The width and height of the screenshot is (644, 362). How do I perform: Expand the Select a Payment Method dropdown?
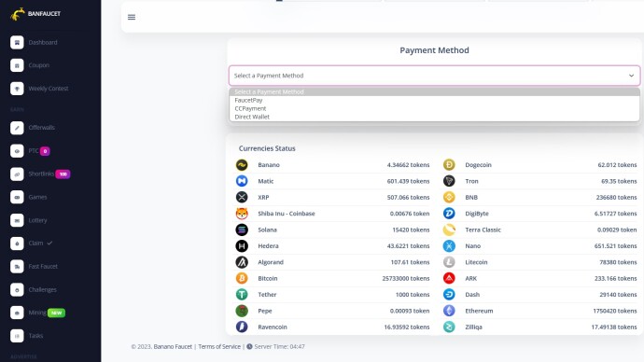(434, 76)
